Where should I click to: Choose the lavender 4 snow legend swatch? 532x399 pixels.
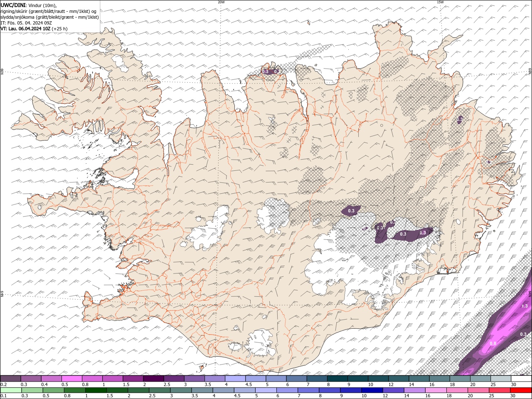pos(236,379)
